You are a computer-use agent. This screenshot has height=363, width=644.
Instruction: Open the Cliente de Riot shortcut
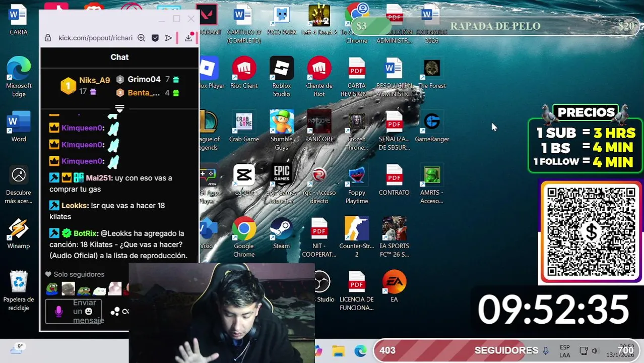[319, 77]
